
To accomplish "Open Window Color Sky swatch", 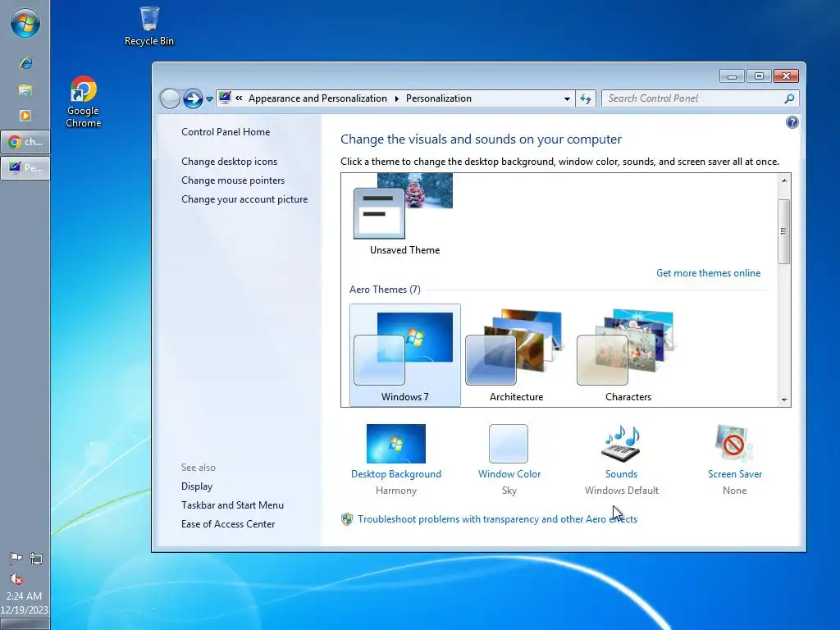I will coord(509,444).
